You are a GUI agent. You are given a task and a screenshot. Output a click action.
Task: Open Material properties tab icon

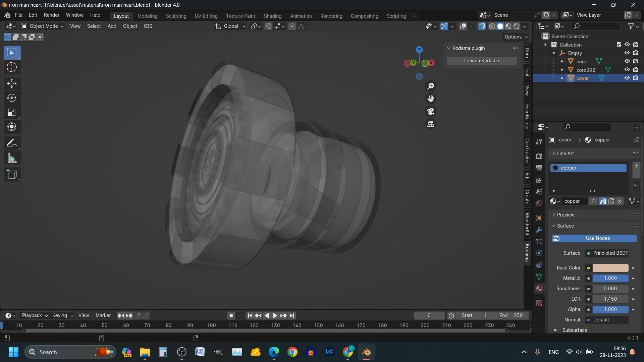point(539,289)
